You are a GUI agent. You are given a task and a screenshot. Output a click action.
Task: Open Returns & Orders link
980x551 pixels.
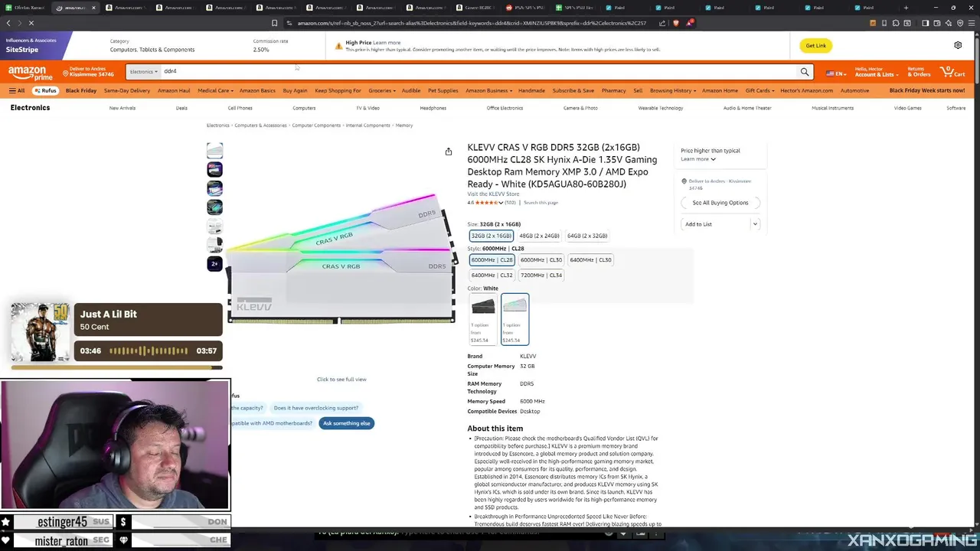coord(920,72)
